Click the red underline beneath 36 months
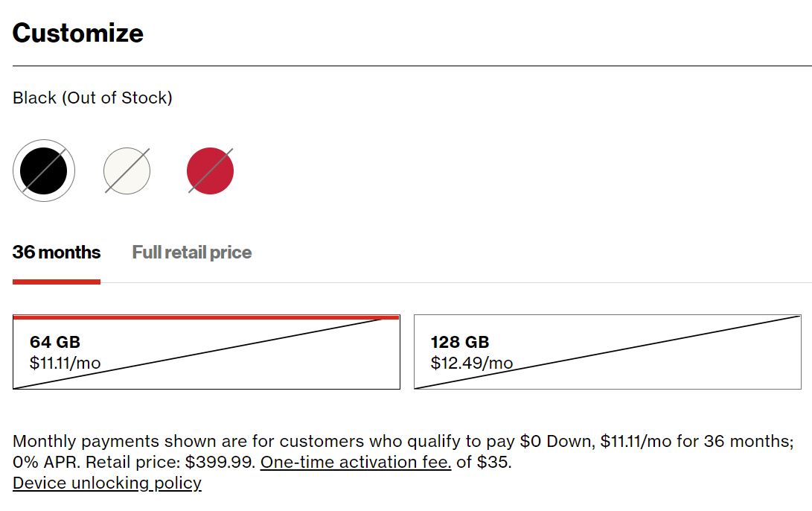The height and width of the screenshot is (511, 812). click(x=57, y=282)
